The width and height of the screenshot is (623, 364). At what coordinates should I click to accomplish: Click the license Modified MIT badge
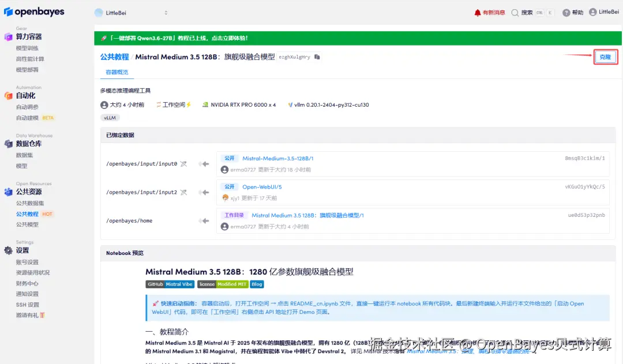pyautogui.click(x=223, y=284)
